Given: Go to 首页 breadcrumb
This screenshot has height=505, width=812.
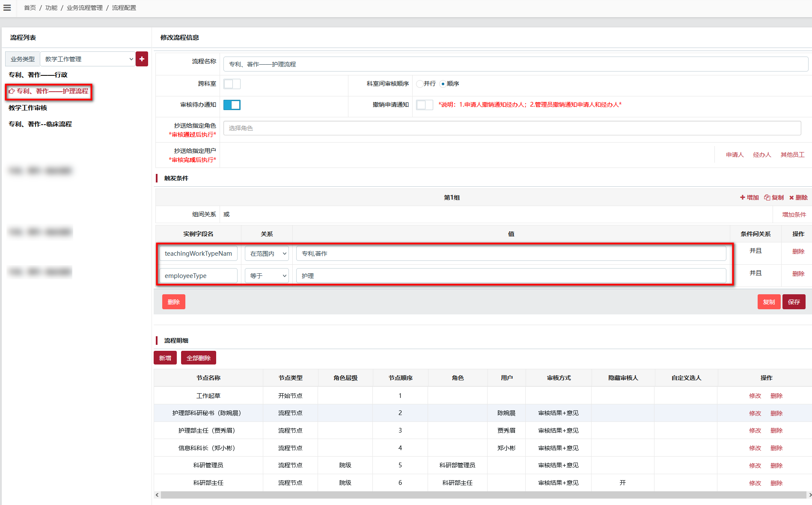Looking at the screenshot, I should [x=30, y=8].
